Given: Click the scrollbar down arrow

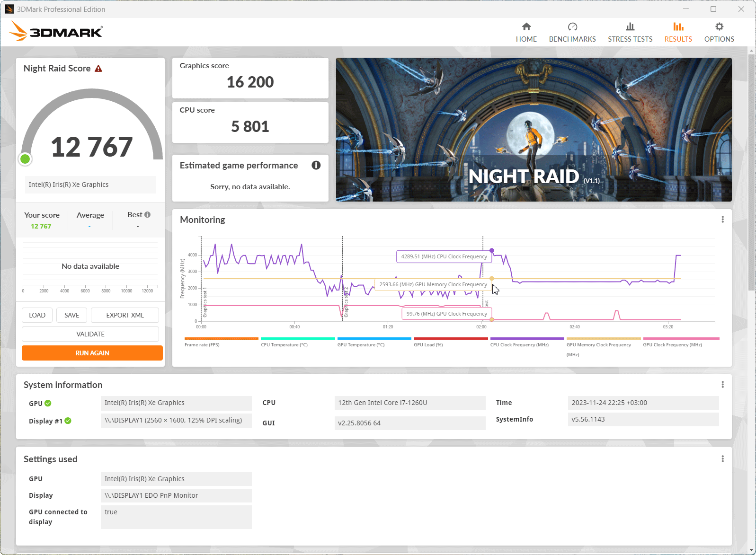Looking at the screenshot, I should (x=751, y=550).
